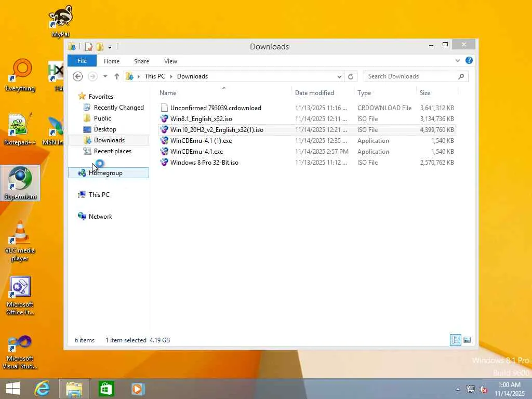Viewport: 532px width, 399px height.
Task: Switch to Details view in status bar
Action: 455,340
